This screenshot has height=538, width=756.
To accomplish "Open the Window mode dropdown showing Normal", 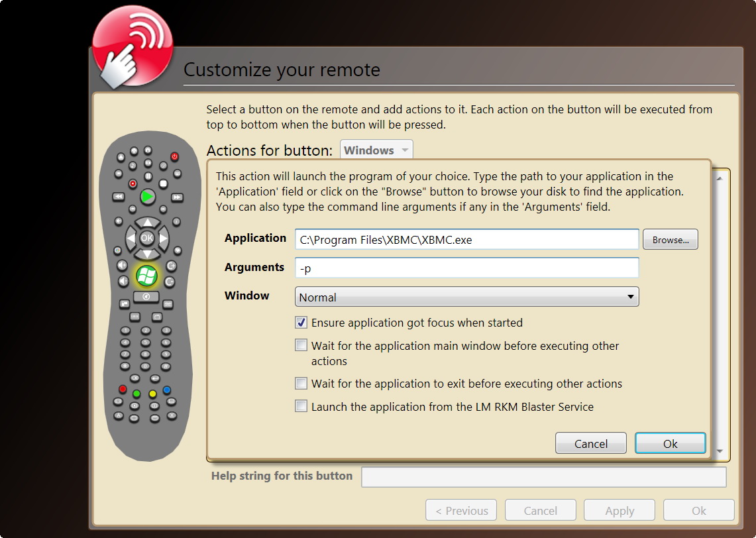I will click(466, 297).
